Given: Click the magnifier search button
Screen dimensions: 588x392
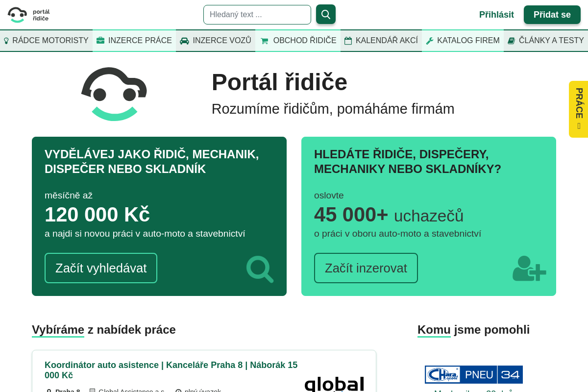Looking at the screenshot, I should click(326, 14).
